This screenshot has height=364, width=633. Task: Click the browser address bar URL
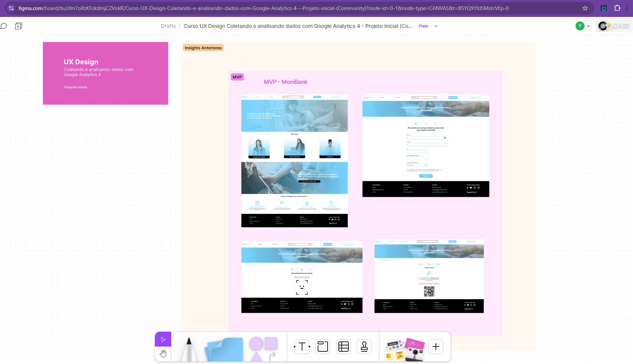(x=264, y=8)
